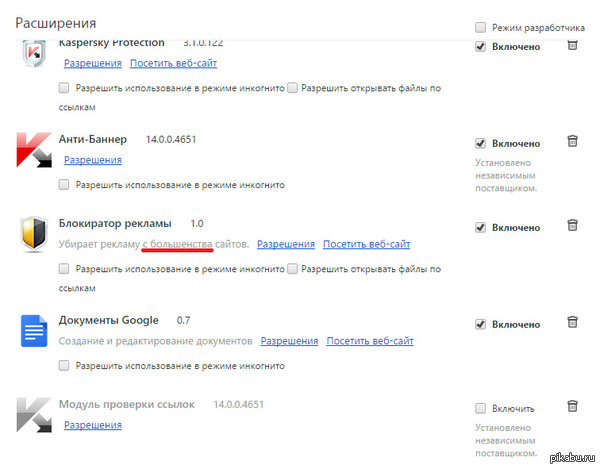Uncheck Включено for Блокиратор рекламы
This screenshot has height=469, width=600.
point(480,228)
